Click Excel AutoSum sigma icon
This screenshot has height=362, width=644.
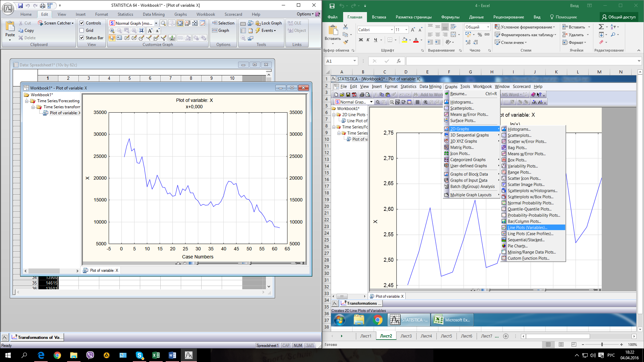(601, 27)
